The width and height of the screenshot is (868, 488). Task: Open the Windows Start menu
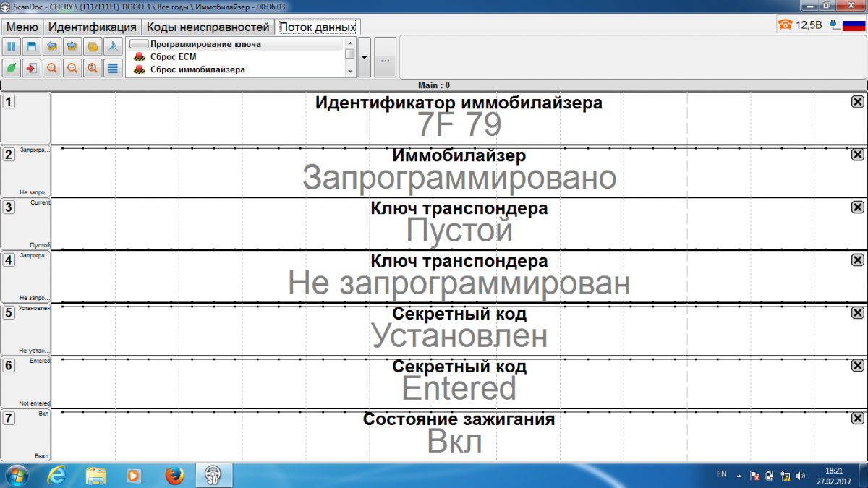[16, 475]
